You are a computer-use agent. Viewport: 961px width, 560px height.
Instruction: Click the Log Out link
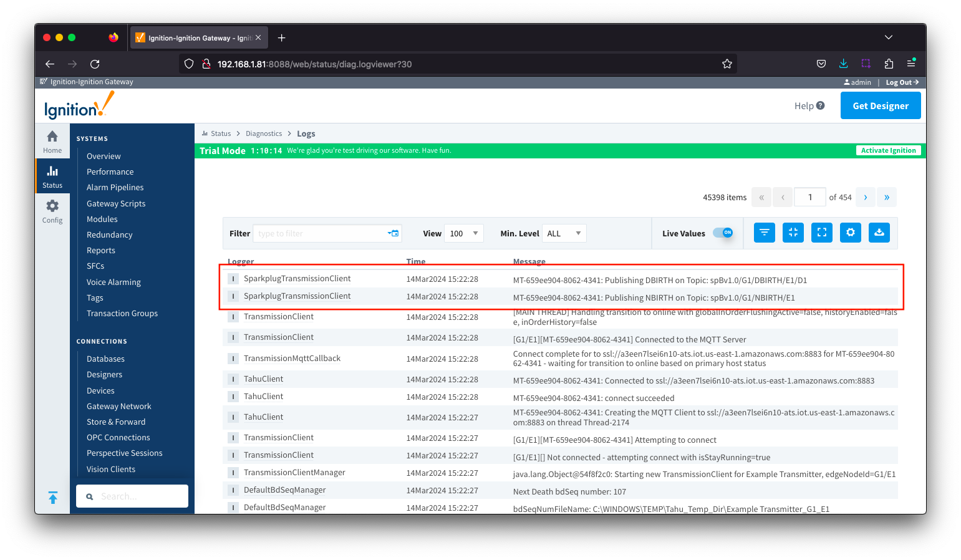tap(902, 82)
